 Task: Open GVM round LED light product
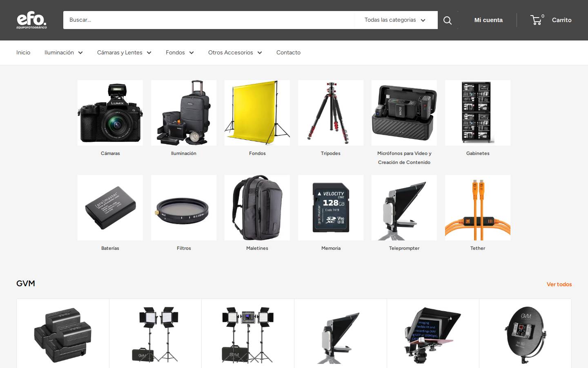click(x=526, y=335)
